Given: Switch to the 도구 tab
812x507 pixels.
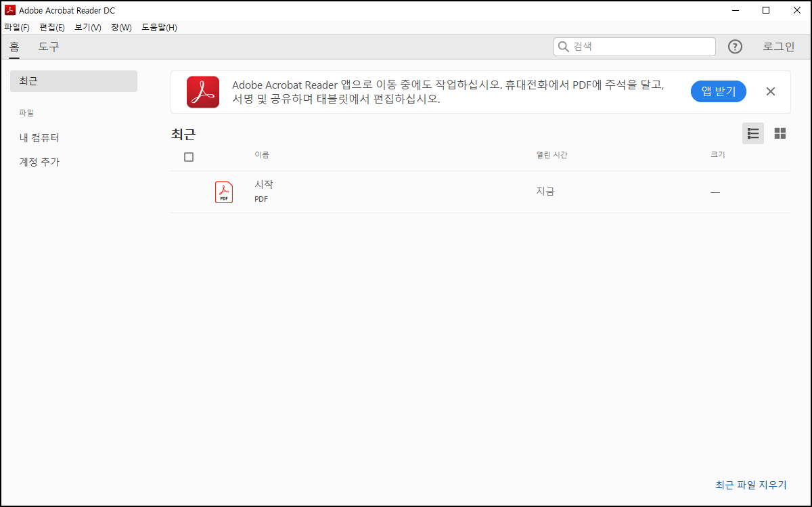Looking at the screenshot, I should click(49, 47).
